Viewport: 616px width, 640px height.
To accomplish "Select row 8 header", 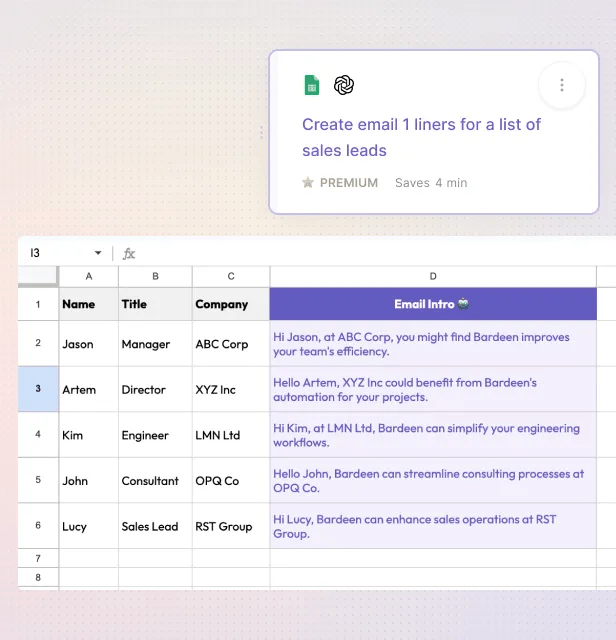I will pos(38,577).
